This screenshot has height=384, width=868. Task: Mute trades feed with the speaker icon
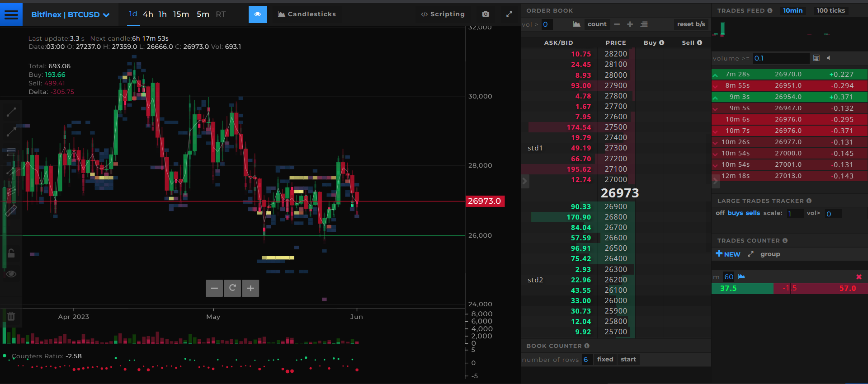828,58
